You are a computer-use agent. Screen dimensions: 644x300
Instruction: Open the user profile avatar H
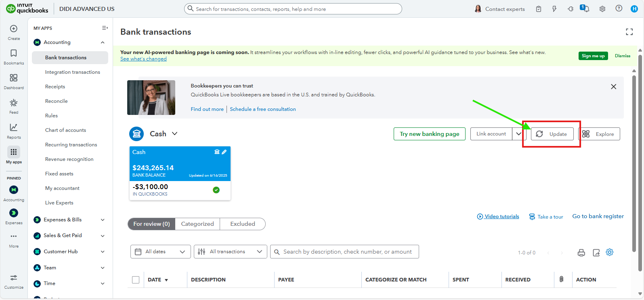coord(634,9)
